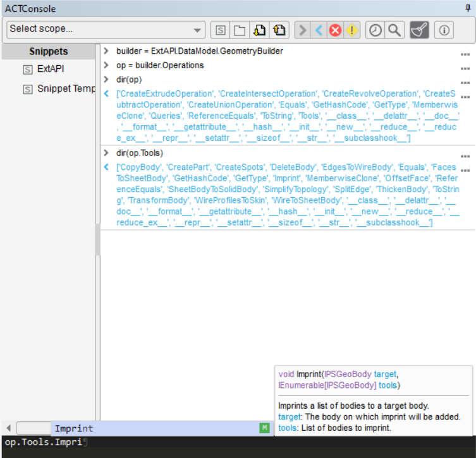This screenshot has width=476, height=458.
Task: Clear the console with the brush icon
Action: tap(418, 30)
